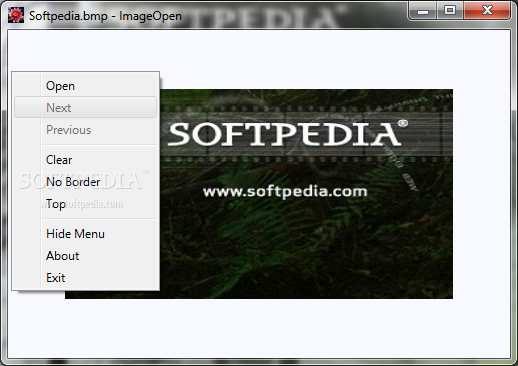Screen dimensions: 518x366
Task: Select Hide Menu from context menu
Action: (x=85, y=234)
